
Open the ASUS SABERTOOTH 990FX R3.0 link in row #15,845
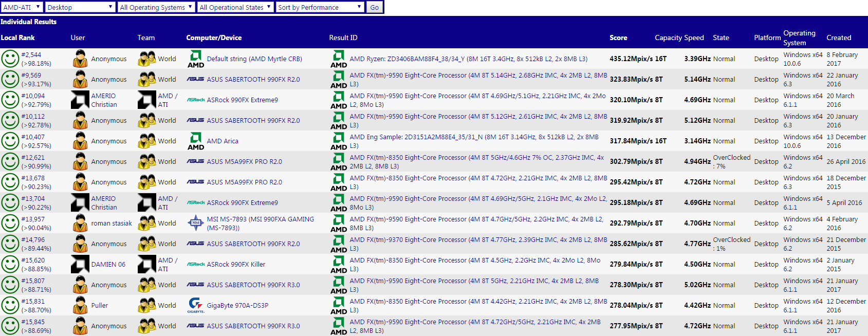[x=253, y=326]
